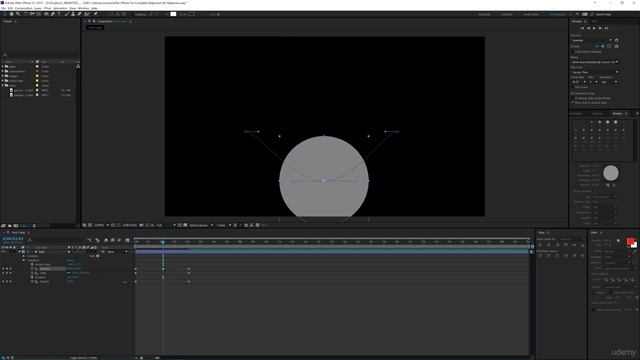Image resolution: width=640 pixels, height=360 pixels.
Task: Select the Clone Stamp tool
Action: (x=73, y=14)
